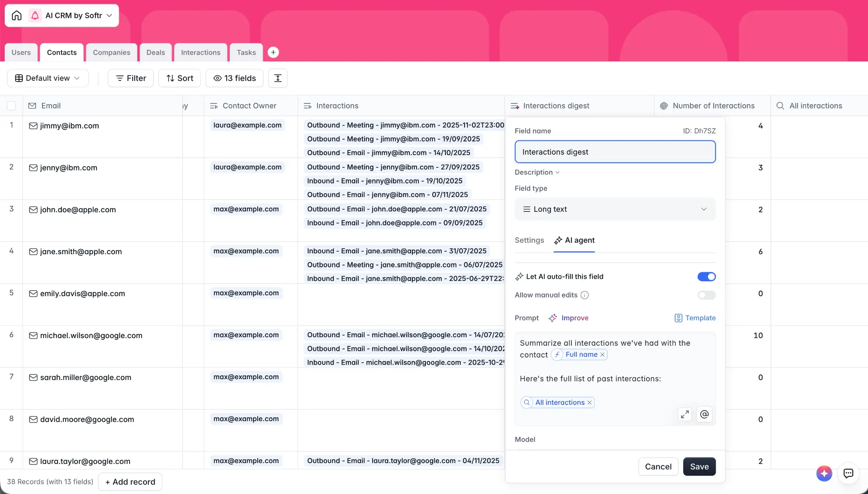The height and width of the screenshot is (494, 868).
Task: Open the chat support bubble icon
Action: click(x=848, y=473)
